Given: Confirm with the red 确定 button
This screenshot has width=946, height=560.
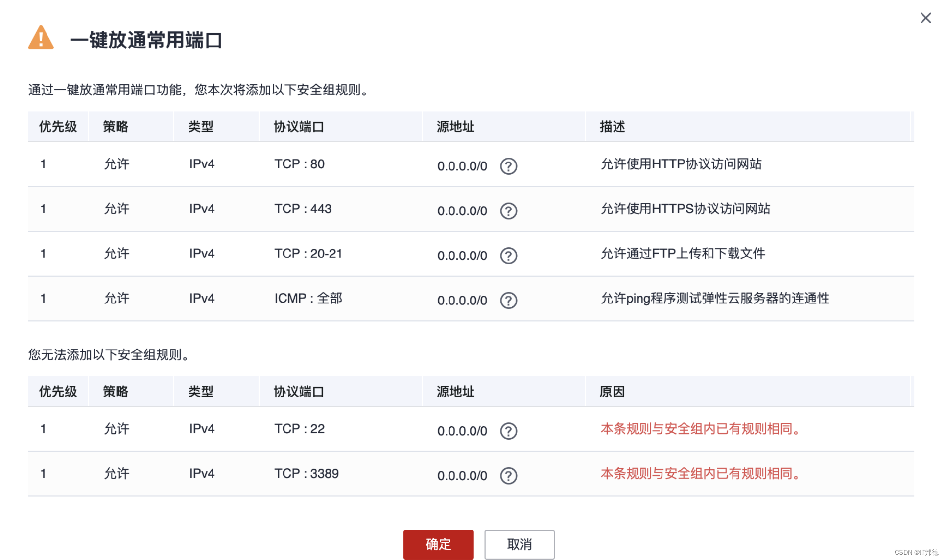Looking at the screenshot, I should coord(438,544).
